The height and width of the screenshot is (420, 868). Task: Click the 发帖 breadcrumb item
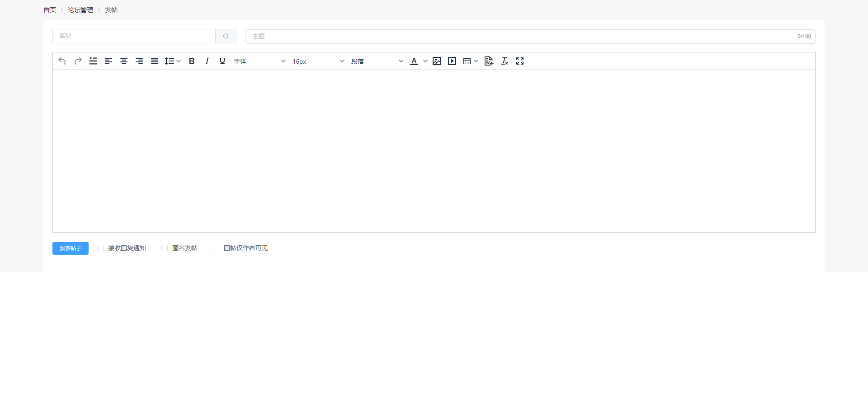pos(111,10)
